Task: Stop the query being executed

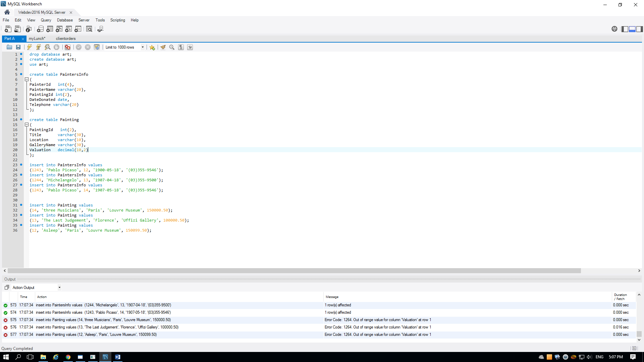Action: click(x=57, y=47)
